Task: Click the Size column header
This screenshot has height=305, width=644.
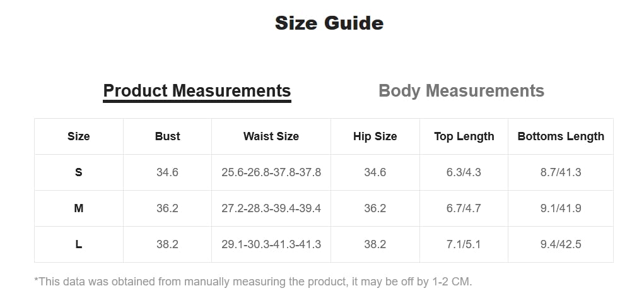Action: [79, 136]
